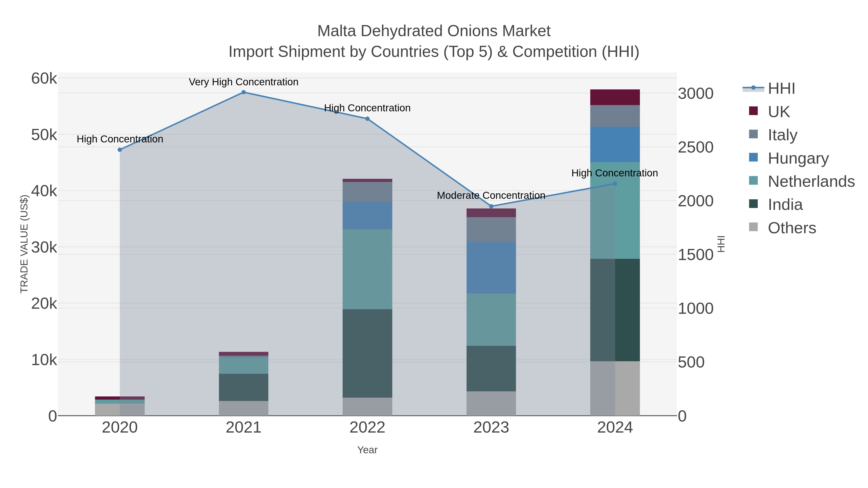The image size is (868, 488).
Task: Click the 'Year' x-axis title
Action: [367, 450]
